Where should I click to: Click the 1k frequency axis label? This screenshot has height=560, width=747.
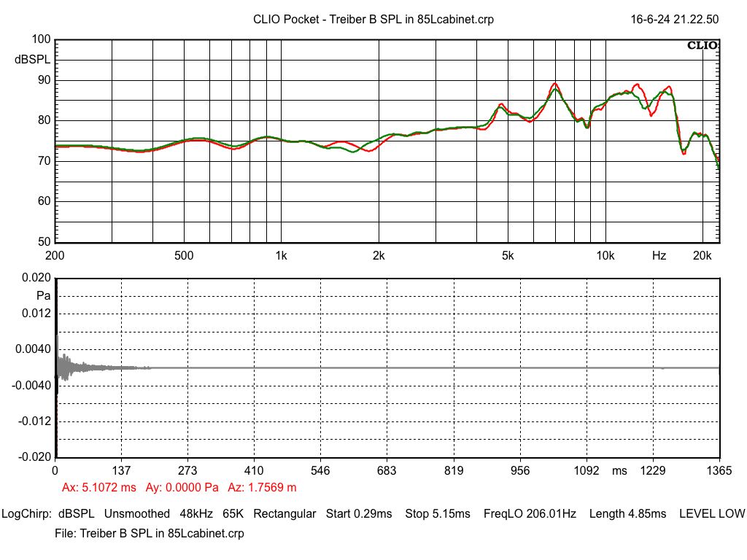pos(281,256)
